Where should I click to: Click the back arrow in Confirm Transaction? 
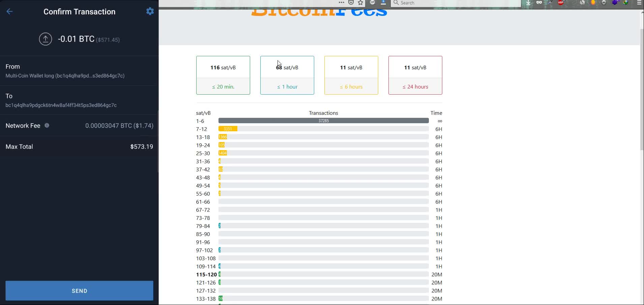9,11
